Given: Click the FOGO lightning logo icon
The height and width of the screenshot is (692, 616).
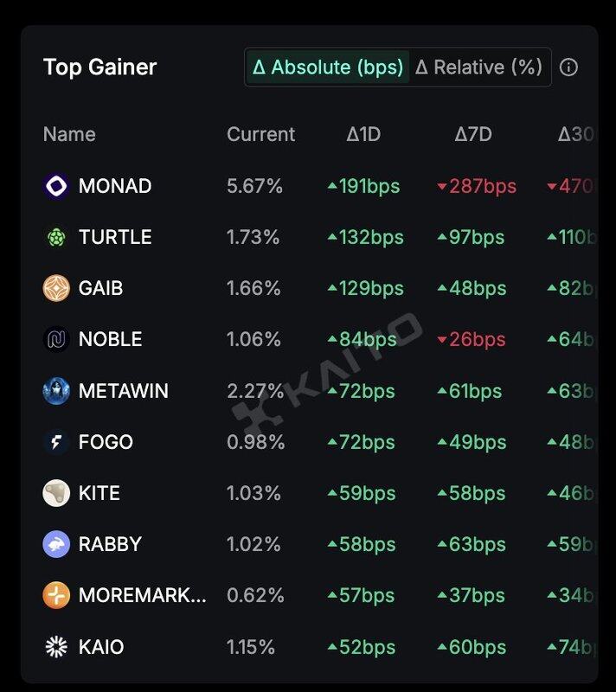Looking at the screenshot, I should [x=56, y=442].
